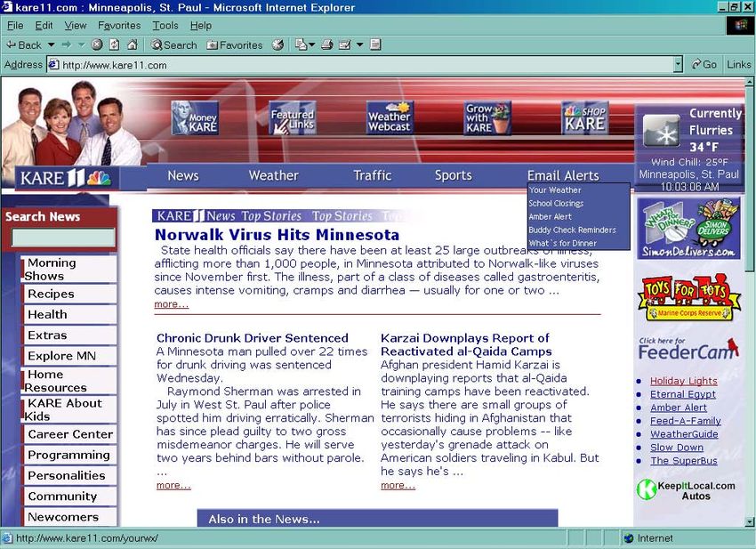Click the Toys for Tots banner

[688, 298]
